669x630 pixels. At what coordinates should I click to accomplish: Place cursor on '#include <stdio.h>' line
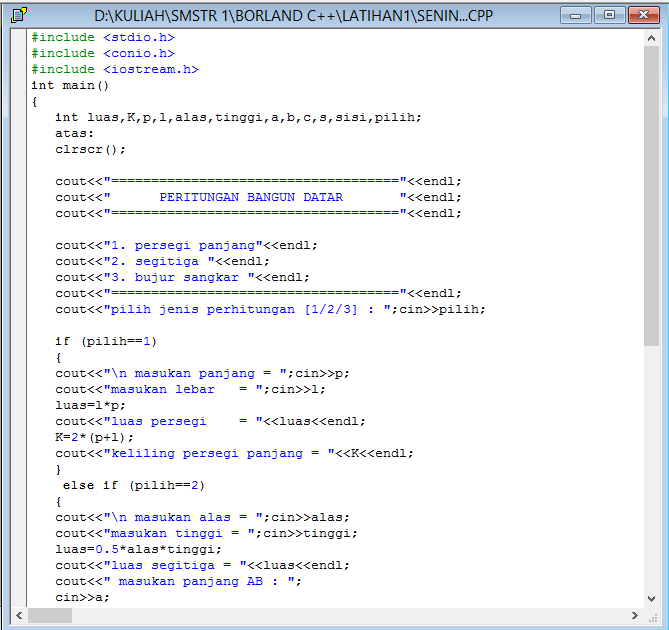[x=103, y=38]
